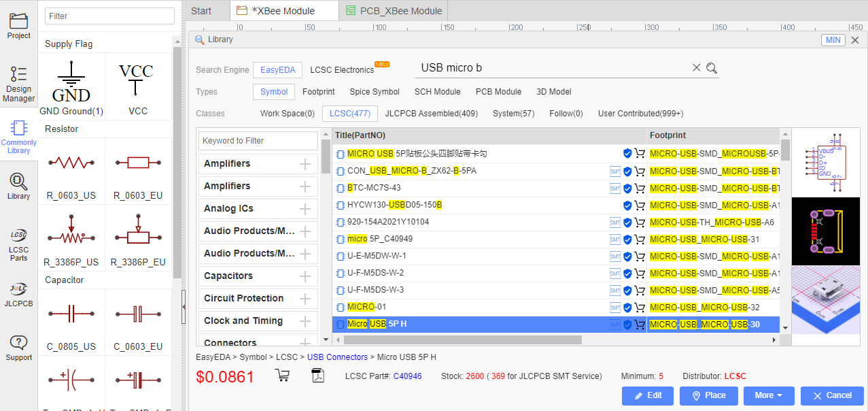Click cart icon in MICRO-01 row
The width and height of the screenshot is (868, 411).
(640, 308)
